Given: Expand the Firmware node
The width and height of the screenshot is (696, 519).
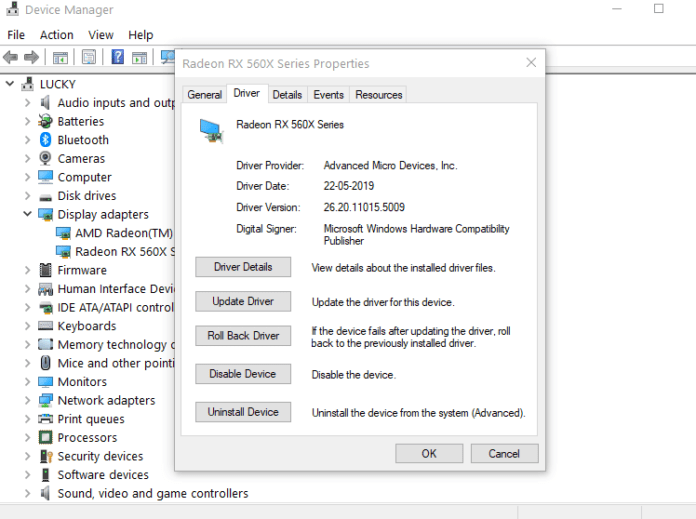Looking at the screenshot, I should 28,270.
